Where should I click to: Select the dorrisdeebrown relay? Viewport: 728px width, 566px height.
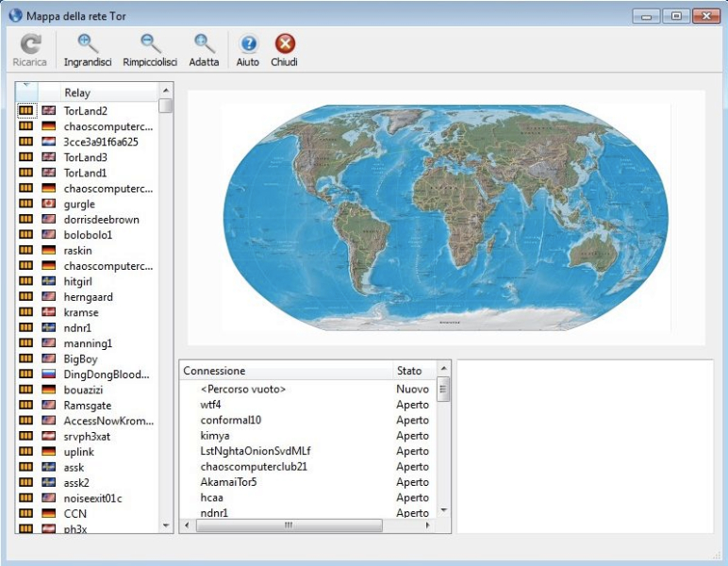point(101,220)
